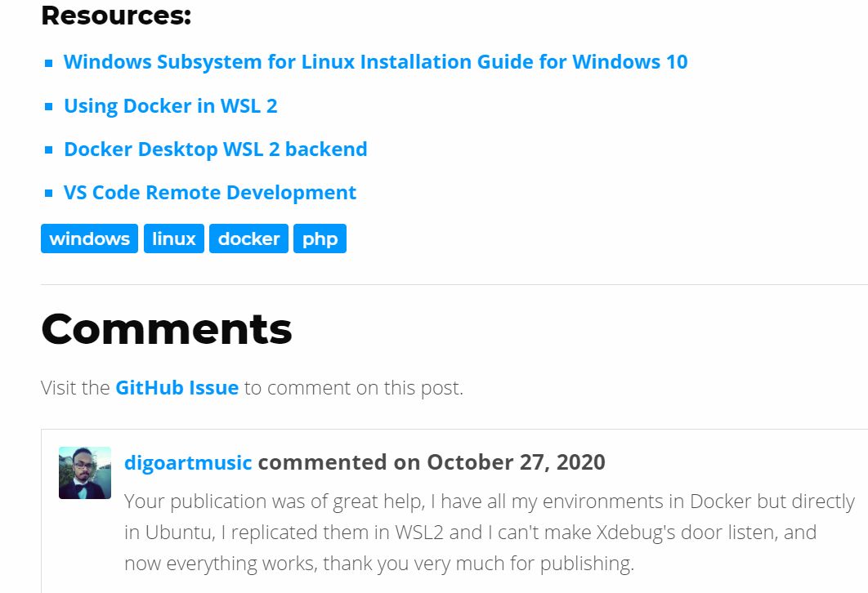Visit the "Docker Desktop WSL 2 backend" resource

[215, 149]
